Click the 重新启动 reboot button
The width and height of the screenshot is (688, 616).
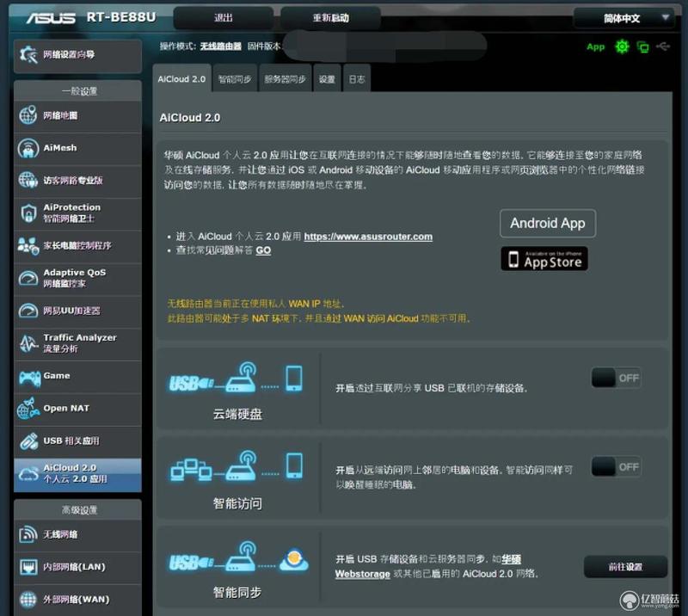click(x=330, y=18)
